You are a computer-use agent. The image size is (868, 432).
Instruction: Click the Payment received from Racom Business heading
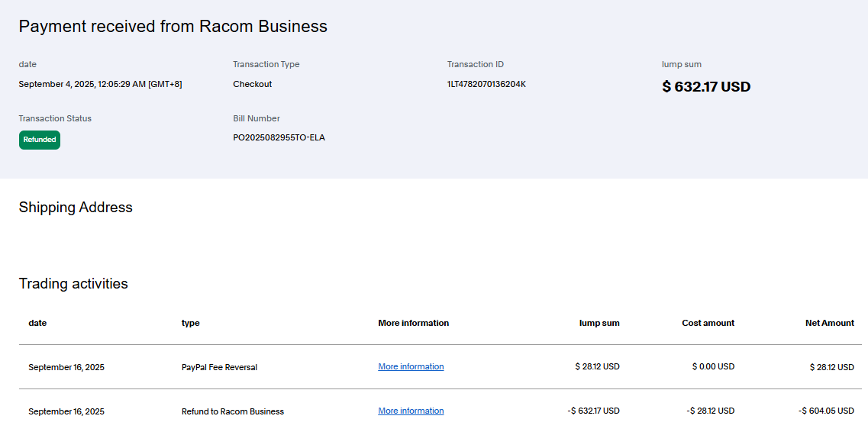173,26
